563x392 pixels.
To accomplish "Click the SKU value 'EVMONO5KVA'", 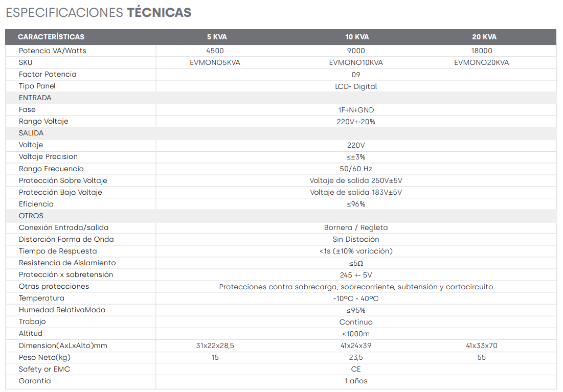I will coord(215,63).
